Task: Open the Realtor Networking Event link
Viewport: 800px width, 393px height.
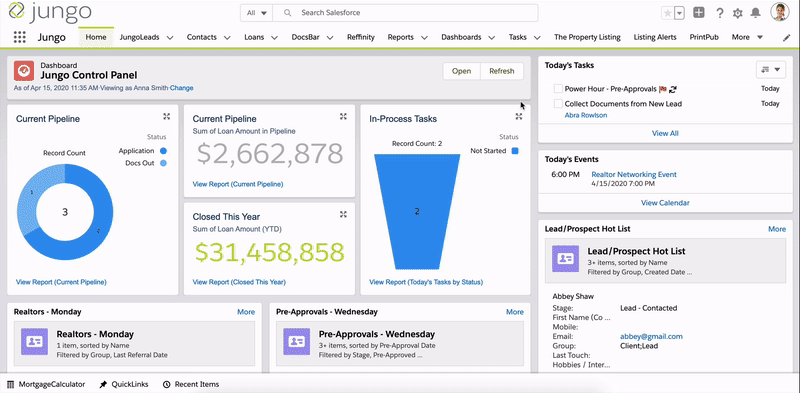Action: point(634,175)
